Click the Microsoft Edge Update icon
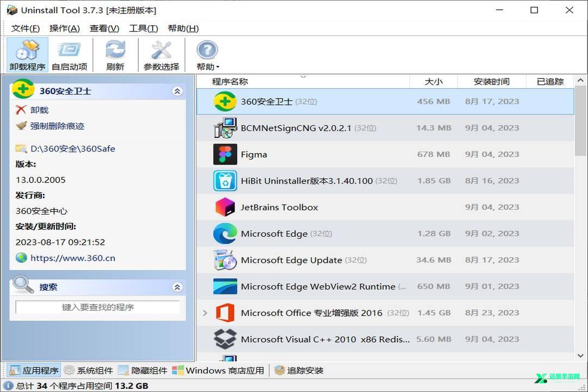Image resolution: width=588 pixels, height=392 pixels. [225, 260]
